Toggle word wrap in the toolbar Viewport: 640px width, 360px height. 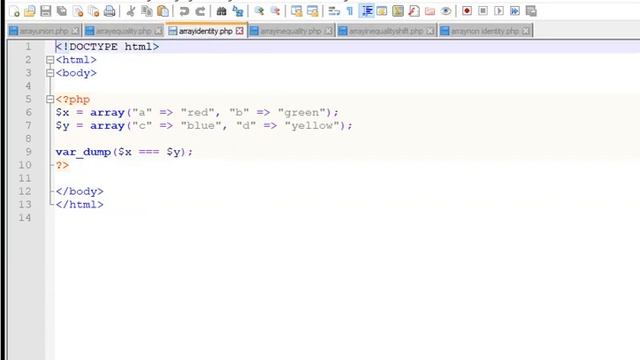point(334,11)
